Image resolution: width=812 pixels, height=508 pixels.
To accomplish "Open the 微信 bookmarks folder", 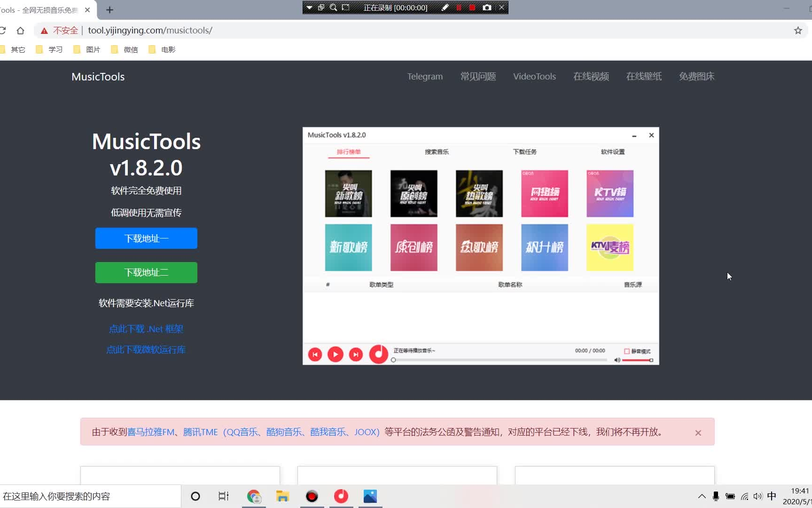I will 125,49.
